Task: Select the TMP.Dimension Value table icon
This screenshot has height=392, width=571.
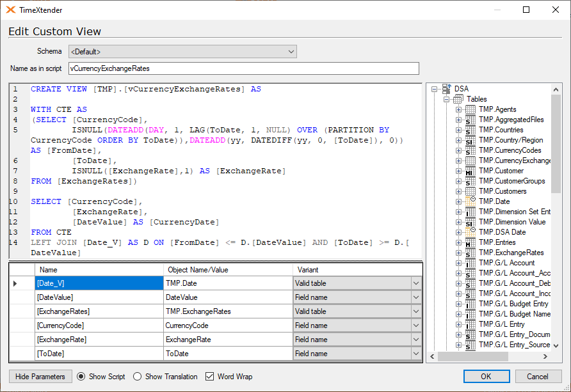Action: [x=470, y=222]
